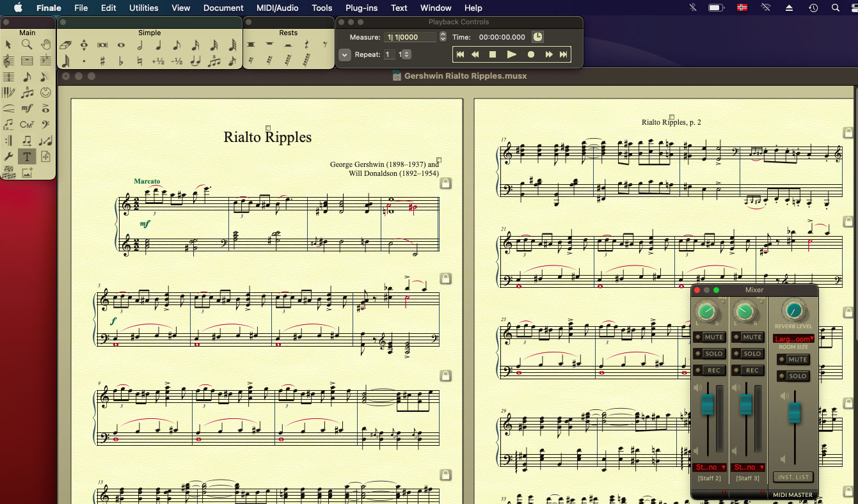Select the Hand Grabber tool
The height and width of the screenshot is (504, 858).
45,45
